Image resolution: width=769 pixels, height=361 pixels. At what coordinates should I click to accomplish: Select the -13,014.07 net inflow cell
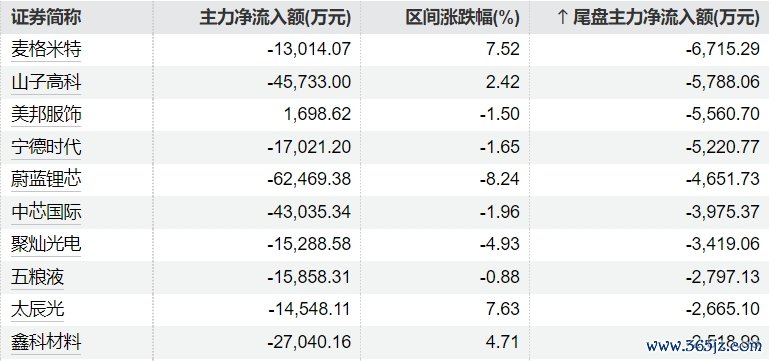(x=309, y=50)
